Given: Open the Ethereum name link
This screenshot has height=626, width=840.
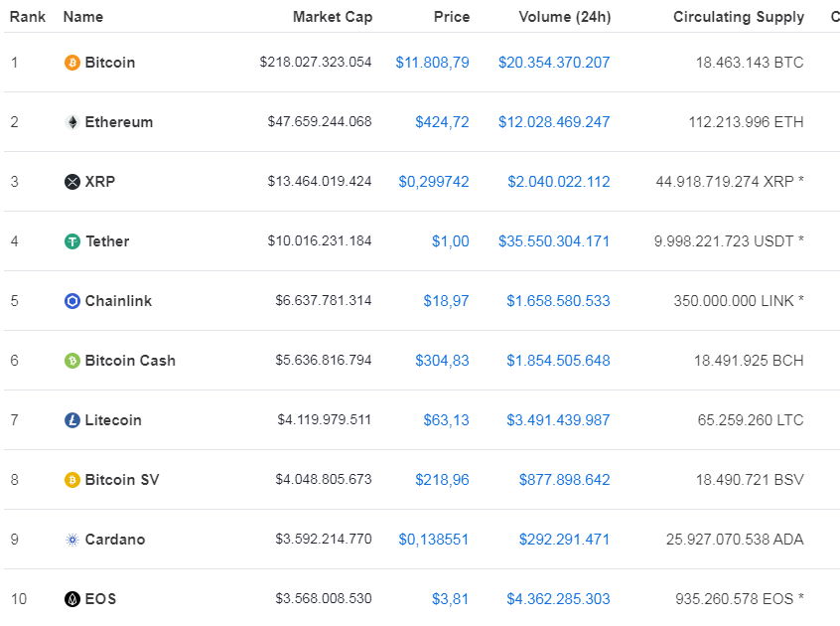Looking at the screenshot, I should click(119, 122).
